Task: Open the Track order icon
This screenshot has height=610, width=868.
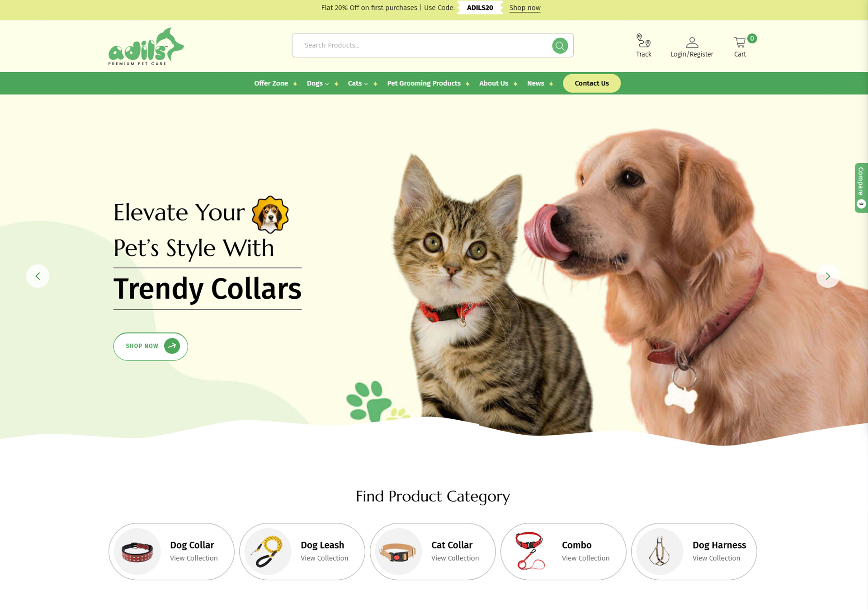Action: tap(643, 41)
